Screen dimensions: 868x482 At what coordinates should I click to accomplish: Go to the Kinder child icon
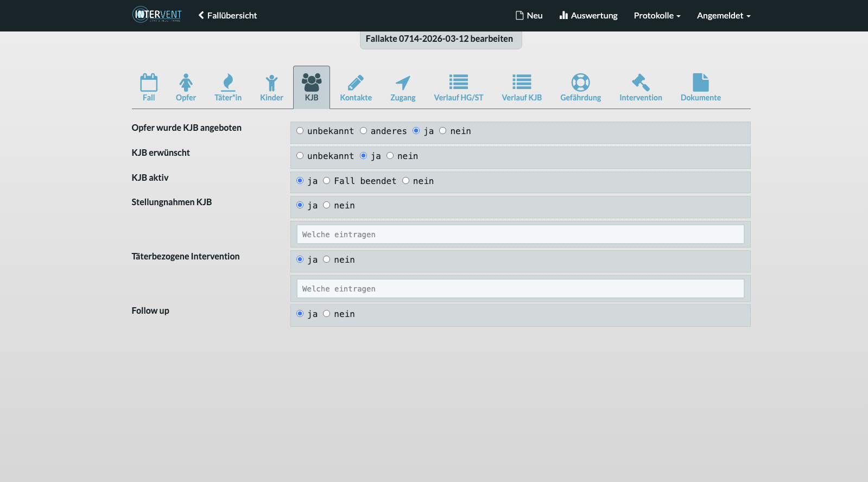click(271, 83)
